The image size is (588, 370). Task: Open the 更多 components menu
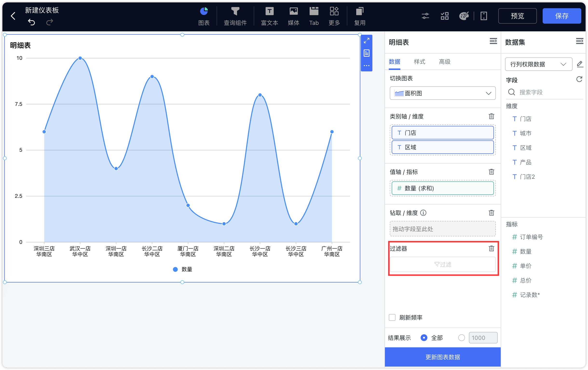(x=334, y=16)
